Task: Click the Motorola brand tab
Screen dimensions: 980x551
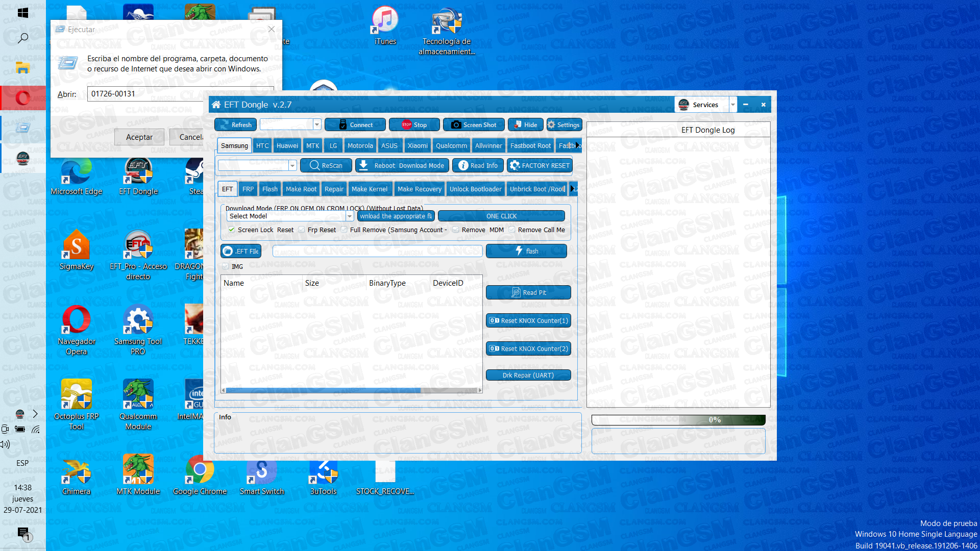Action: 360,145
